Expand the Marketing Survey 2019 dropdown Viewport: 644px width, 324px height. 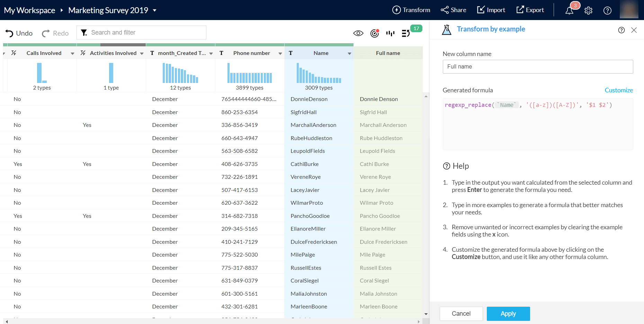click(154, 10)
